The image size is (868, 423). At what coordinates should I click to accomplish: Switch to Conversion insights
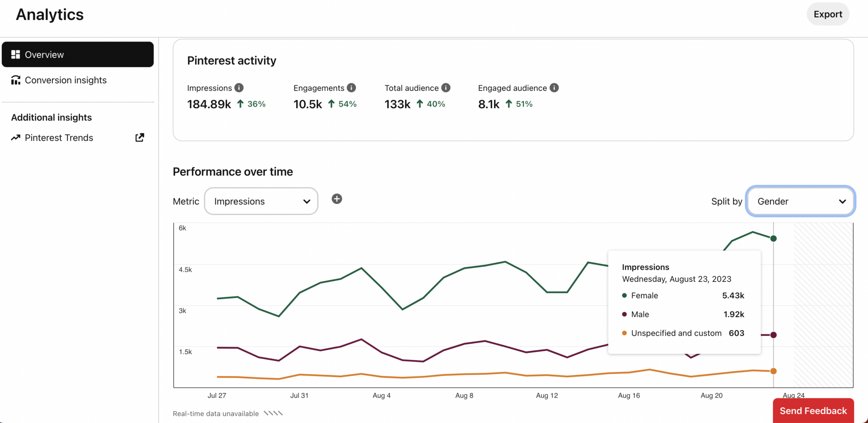[x=66, y=80]
